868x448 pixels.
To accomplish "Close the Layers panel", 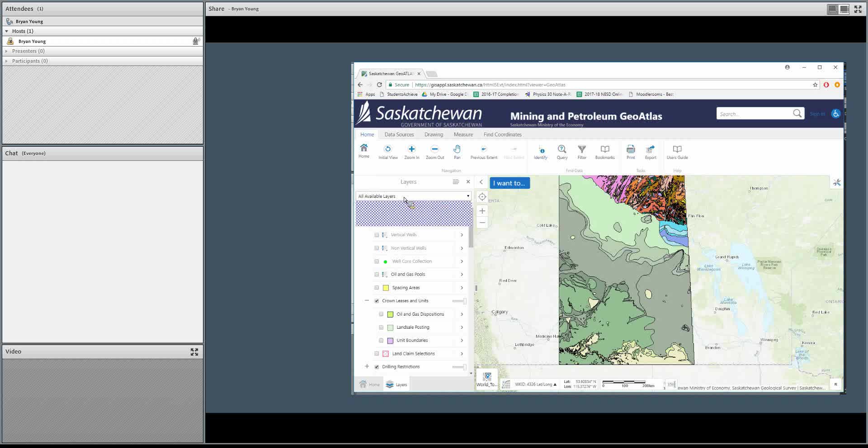I will [x=468, y=182].
